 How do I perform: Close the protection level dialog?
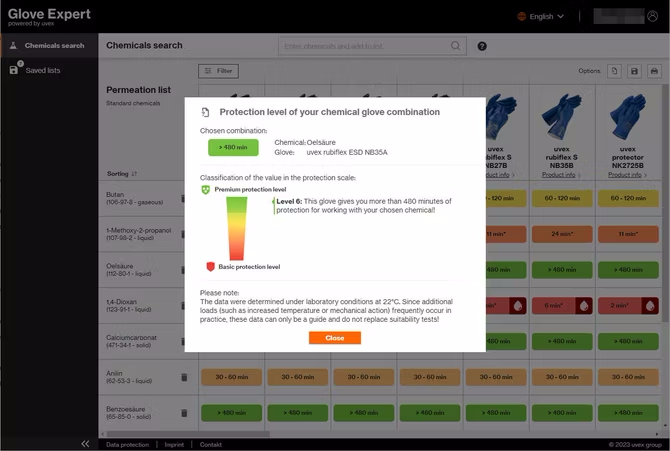334,338
